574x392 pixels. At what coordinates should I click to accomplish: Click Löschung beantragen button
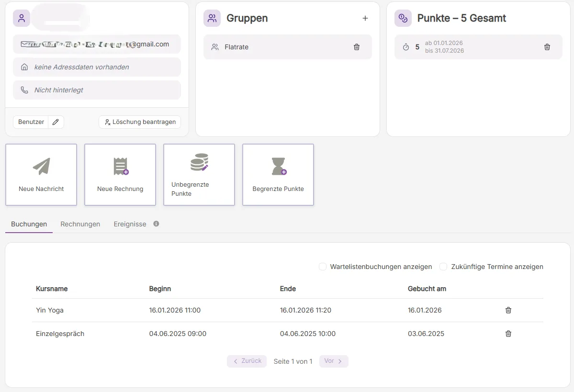pyautogui.click(x=140, y=122)
